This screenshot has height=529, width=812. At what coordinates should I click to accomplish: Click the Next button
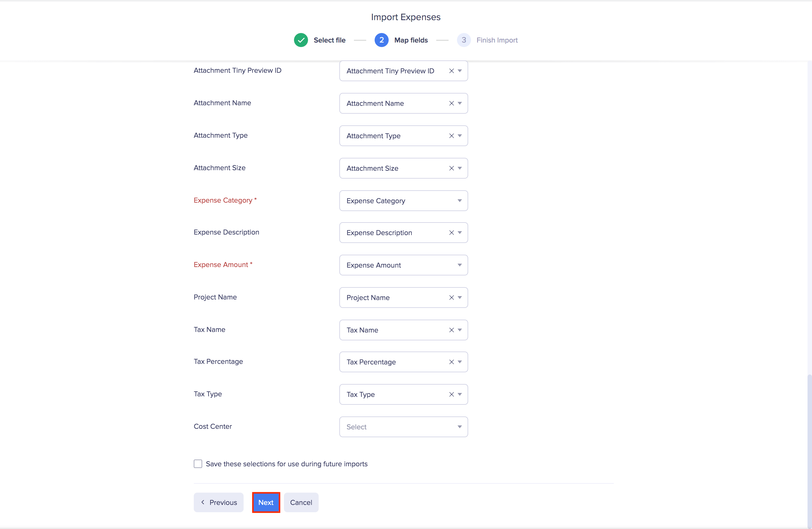point(266,502)
